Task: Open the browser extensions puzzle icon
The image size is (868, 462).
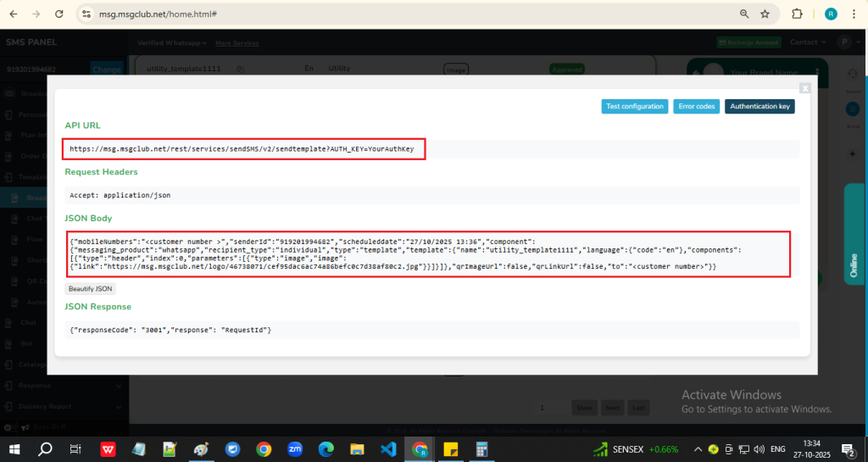Action: (797, 14)
